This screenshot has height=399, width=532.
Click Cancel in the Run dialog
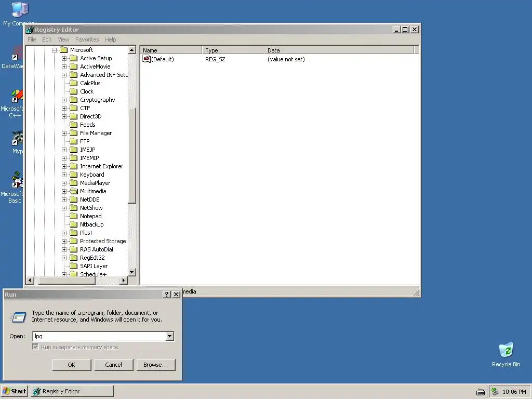(x=114, y=365)
